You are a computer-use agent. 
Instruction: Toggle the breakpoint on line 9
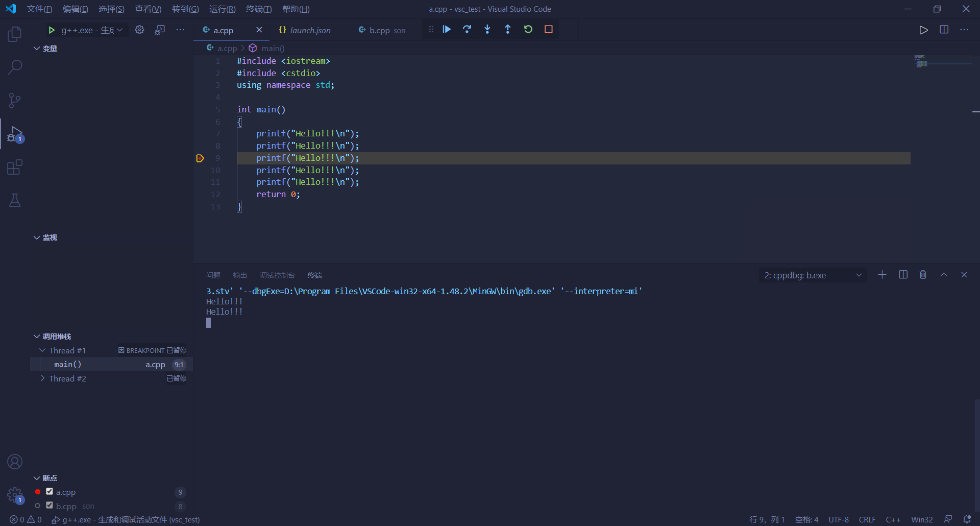(200, 158)
